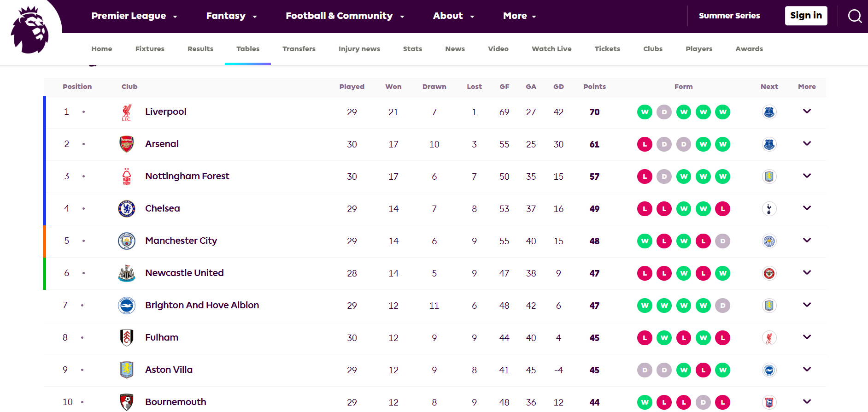Open the Liverpool club name link

(166, 112)
